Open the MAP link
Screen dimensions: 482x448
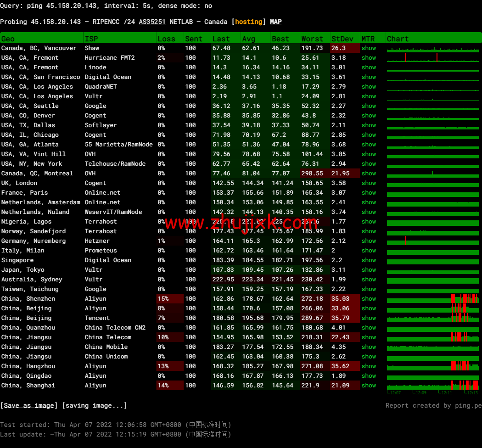[275, 22]
